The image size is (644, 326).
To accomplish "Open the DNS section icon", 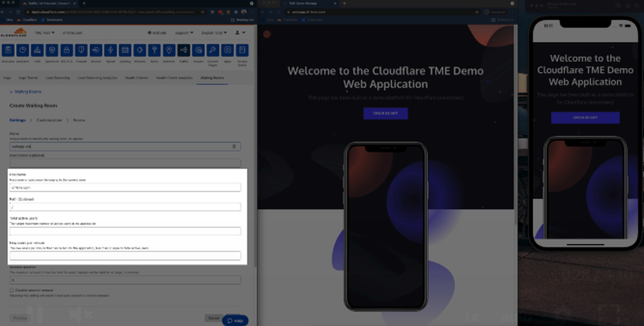I will tap(37, 50).
